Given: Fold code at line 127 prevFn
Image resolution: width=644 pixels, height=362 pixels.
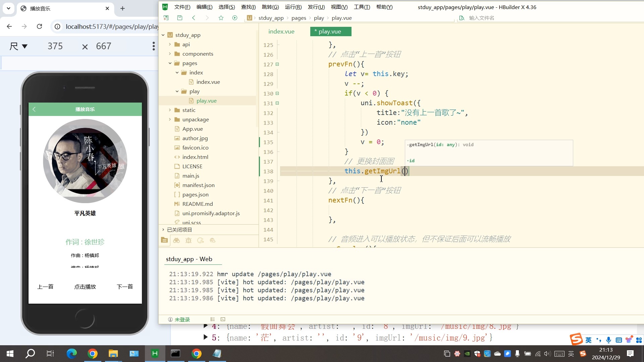Looking at the screenshot, I should [x=277, y=64].
